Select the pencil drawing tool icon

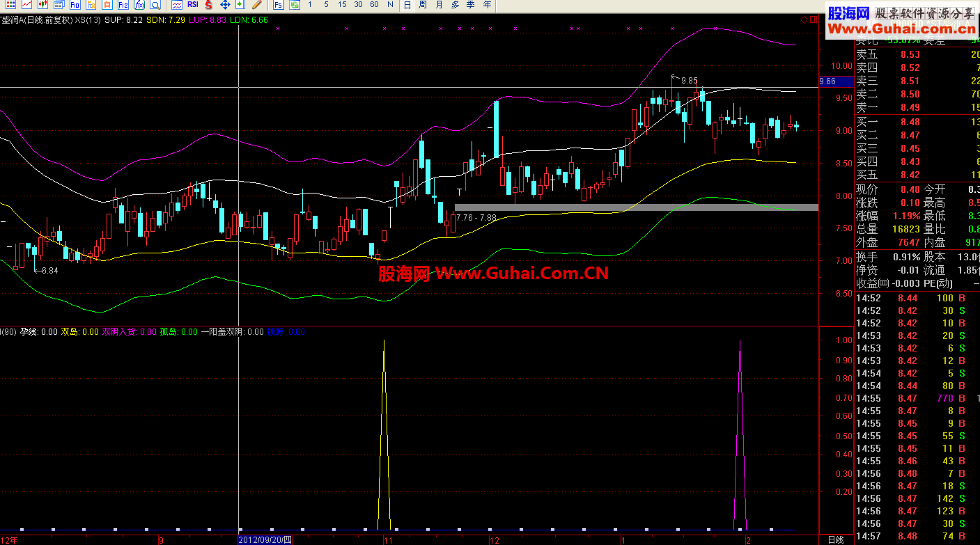point(256,5)
